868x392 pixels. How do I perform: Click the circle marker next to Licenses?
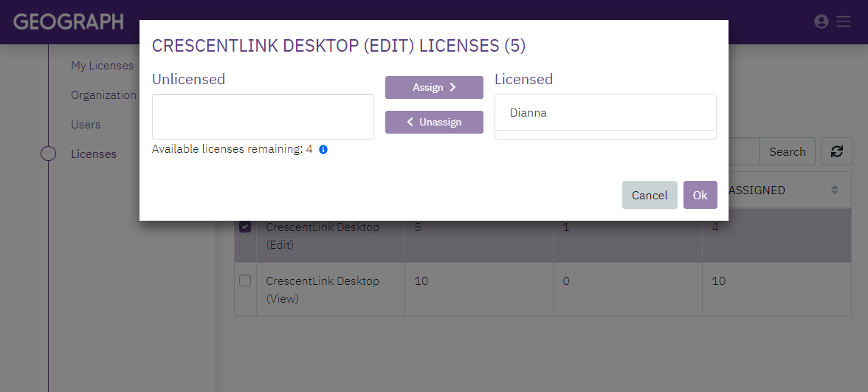pyautogui.click(x=49, y=154)
